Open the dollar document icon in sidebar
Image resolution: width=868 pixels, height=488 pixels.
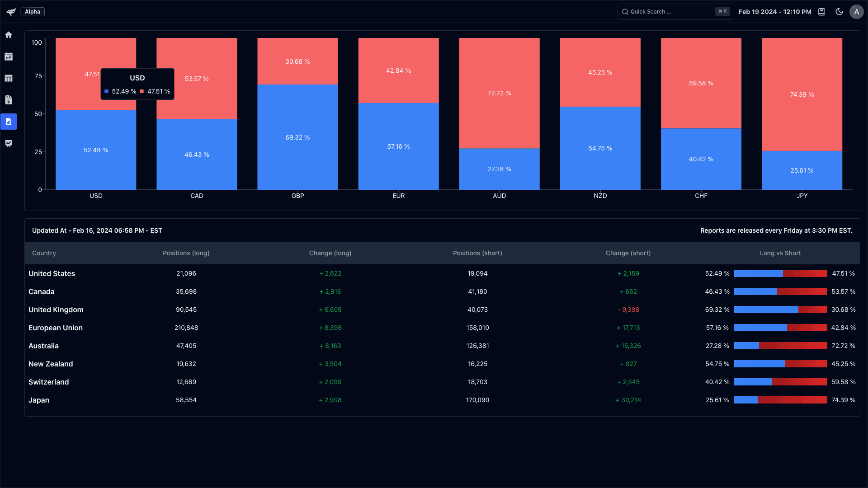point(9,100)
